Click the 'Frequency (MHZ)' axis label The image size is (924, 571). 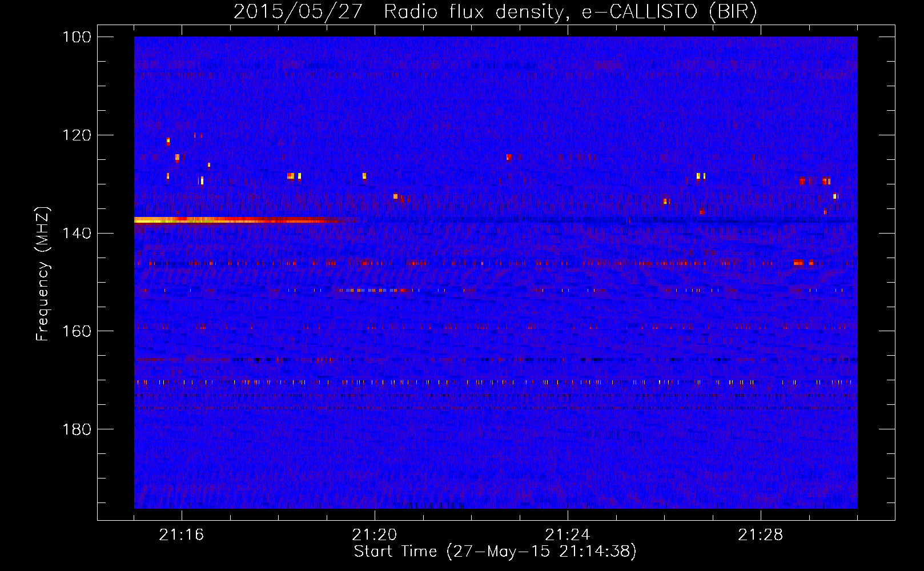click(43, 274)
